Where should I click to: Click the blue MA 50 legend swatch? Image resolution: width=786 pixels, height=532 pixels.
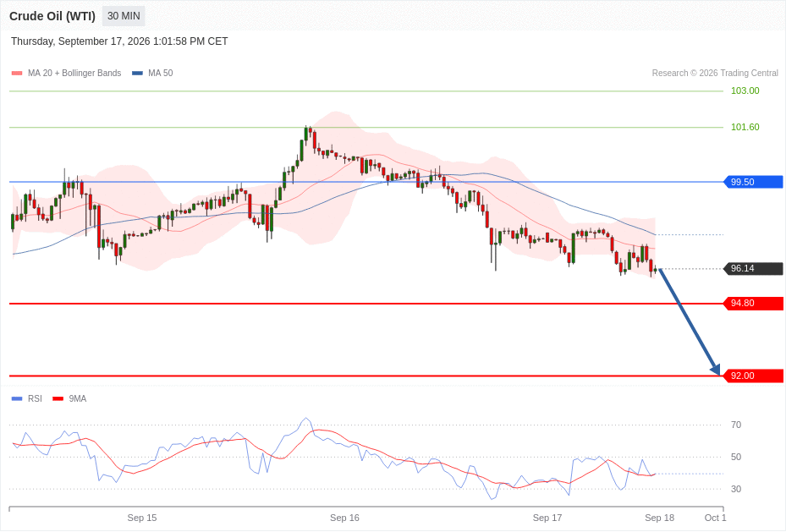[137, 73]
